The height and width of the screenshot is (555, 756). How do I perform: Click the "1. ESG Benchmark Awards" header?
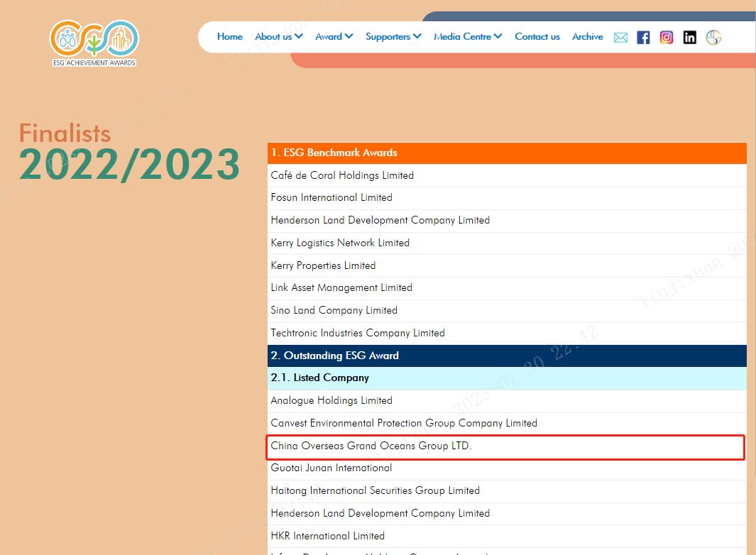[507, 153]
